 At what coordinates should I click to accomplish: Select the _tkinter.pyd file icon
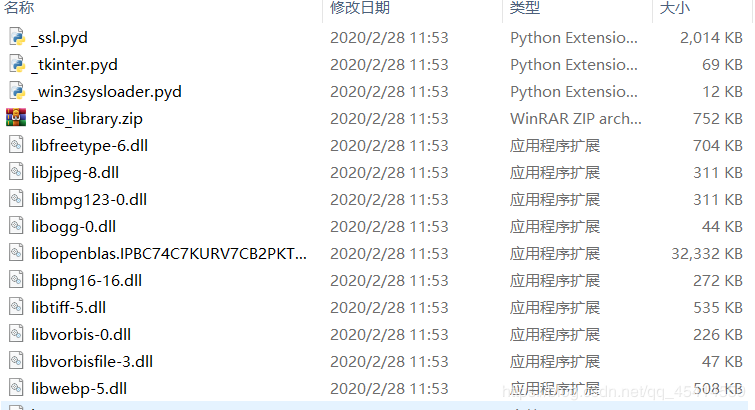[x=16, y=65]
